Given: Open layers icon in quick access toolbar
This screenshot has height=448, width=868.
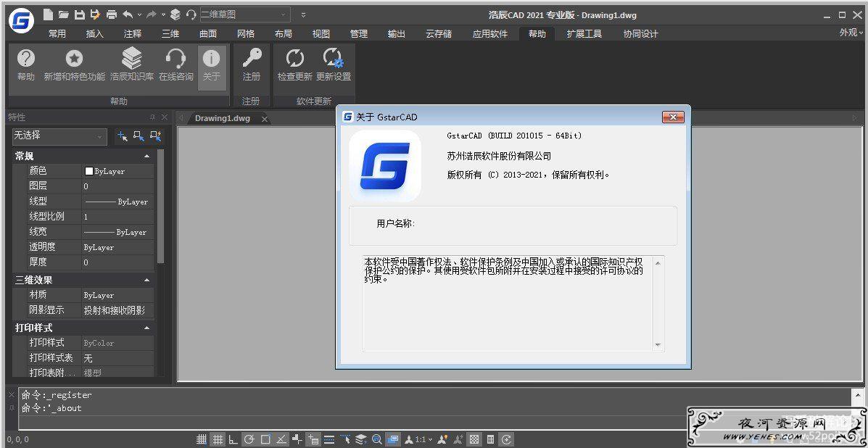Looking at the screenshot, I should (x=175, y=14).
